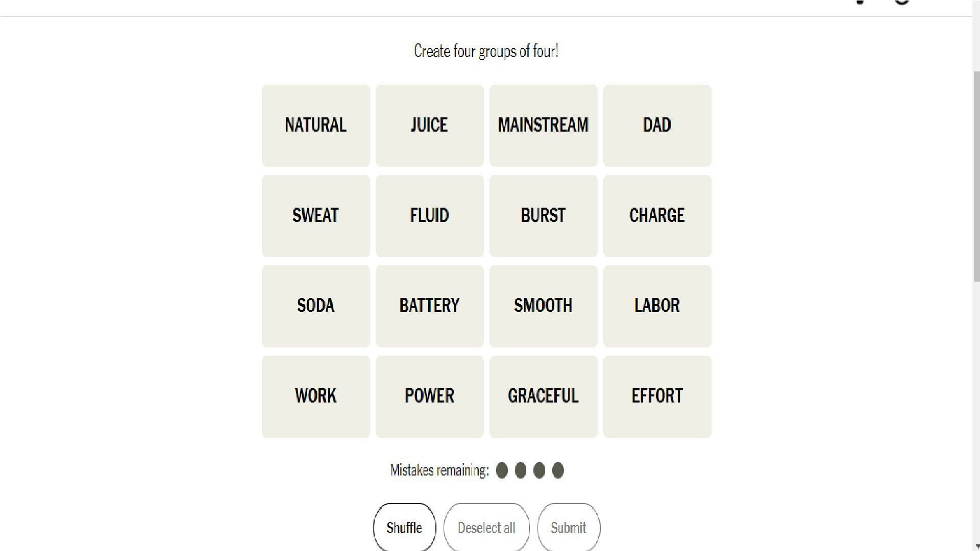Click the SMOOTH word tile

[543, 306]
